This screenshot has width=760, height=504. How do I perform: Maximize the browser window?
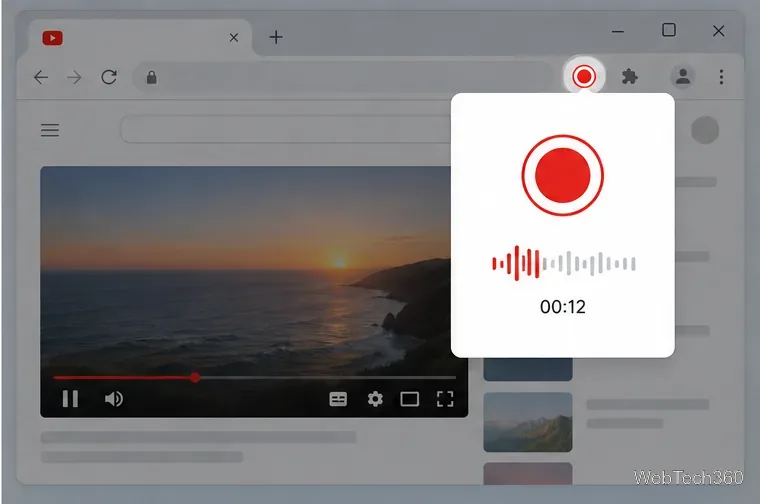[669, 30]
